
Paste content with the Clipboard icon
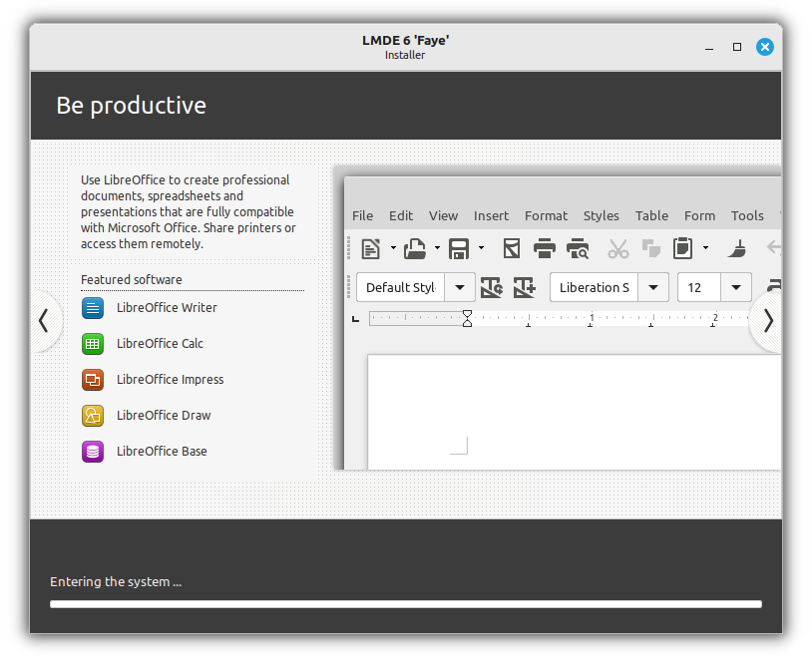click(683, 247)
